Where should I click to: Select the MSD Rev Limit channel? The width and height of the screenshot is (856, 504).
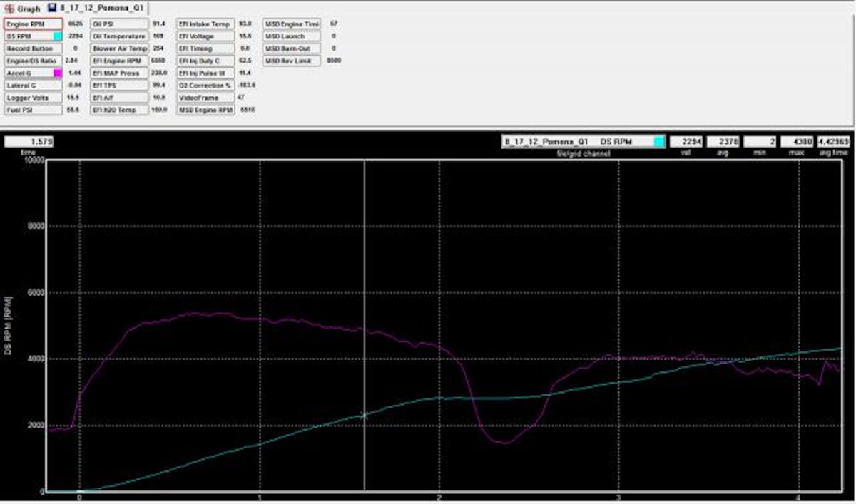point(291,59)
